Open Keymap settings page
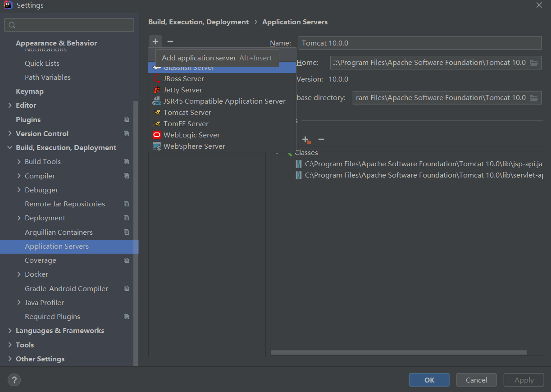551x392 pixels. coord(30,91)
